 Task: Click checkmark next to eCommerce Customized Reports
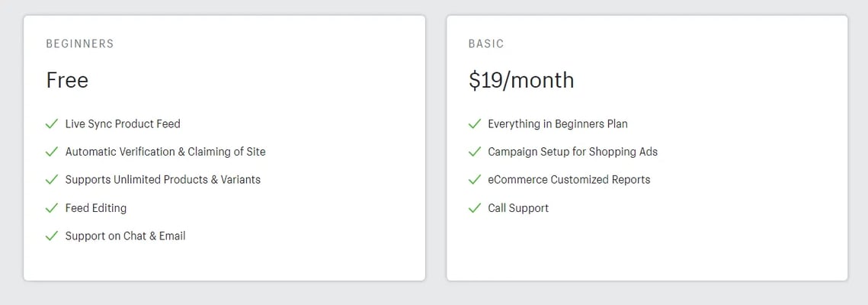(475, 180)
